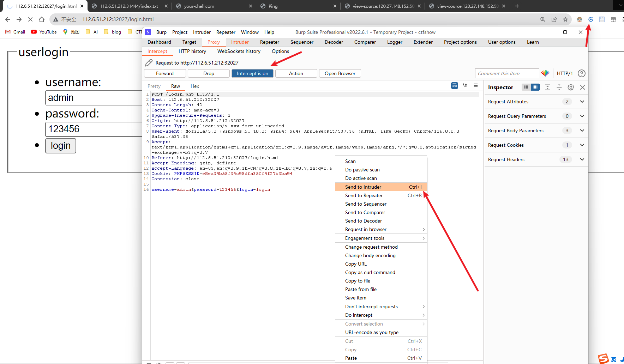
Task: Open the YouTube bookmark
Action: 44,32
